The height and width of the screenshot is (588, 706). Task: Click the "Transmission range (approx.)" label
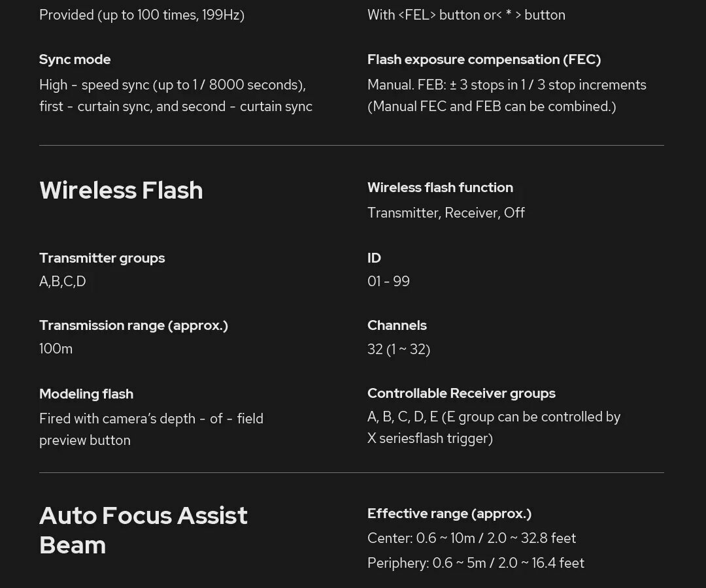(x=133, y=325)
